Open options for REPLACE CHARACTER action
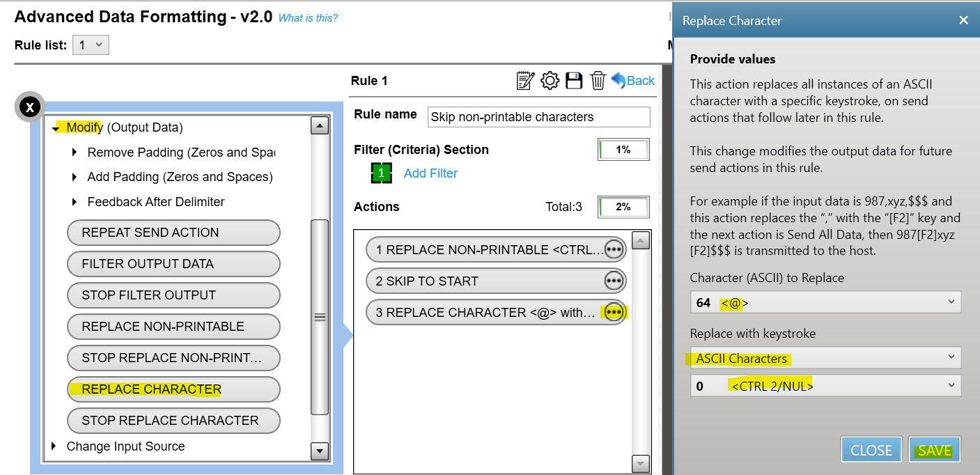This screenshot has width=980, height=475. click(613, 313)
